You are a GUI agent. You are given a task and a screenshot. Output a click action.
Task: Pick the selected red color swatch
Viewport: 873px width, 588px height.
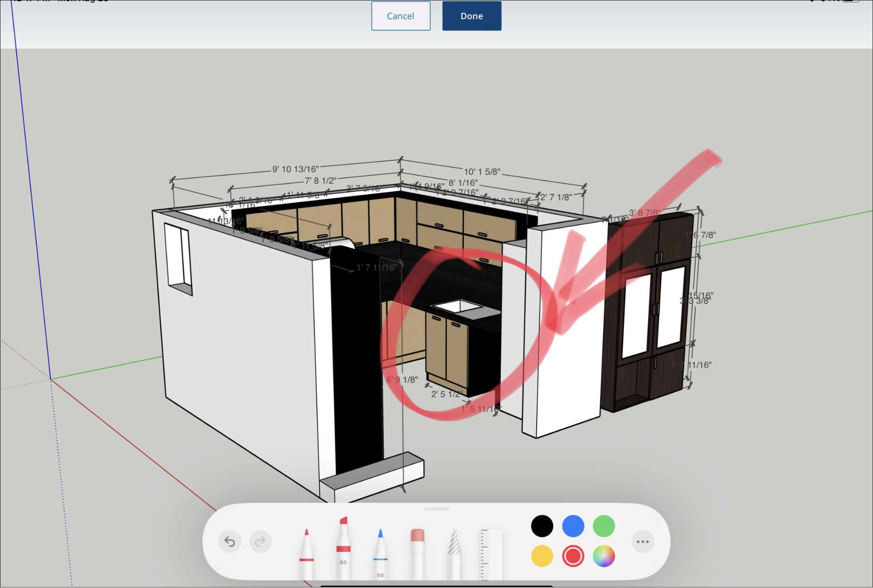click(x=573, y=556)
